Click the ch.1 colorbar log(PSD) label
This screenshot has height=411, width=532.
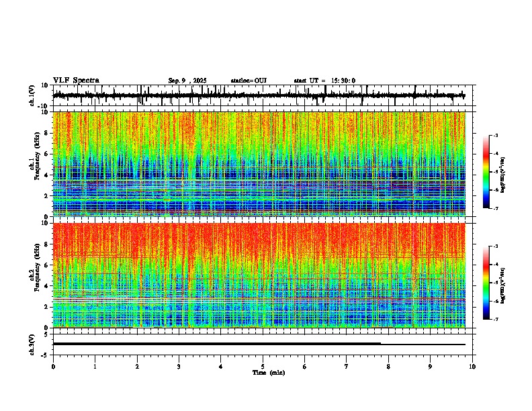point(502,175)
